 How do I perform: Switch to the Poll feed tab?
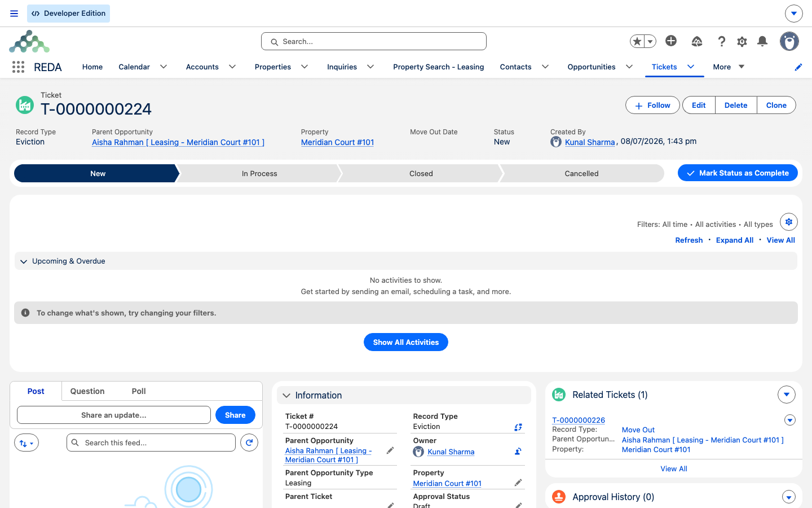click(139, 391)
